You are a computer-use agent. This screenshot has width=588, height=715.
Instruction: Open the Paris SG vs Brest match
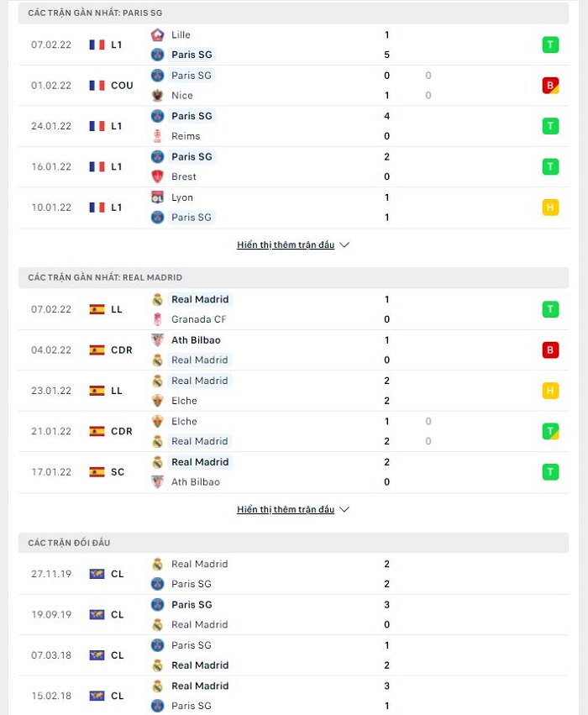pyautogui.click(x=293, y=167)
